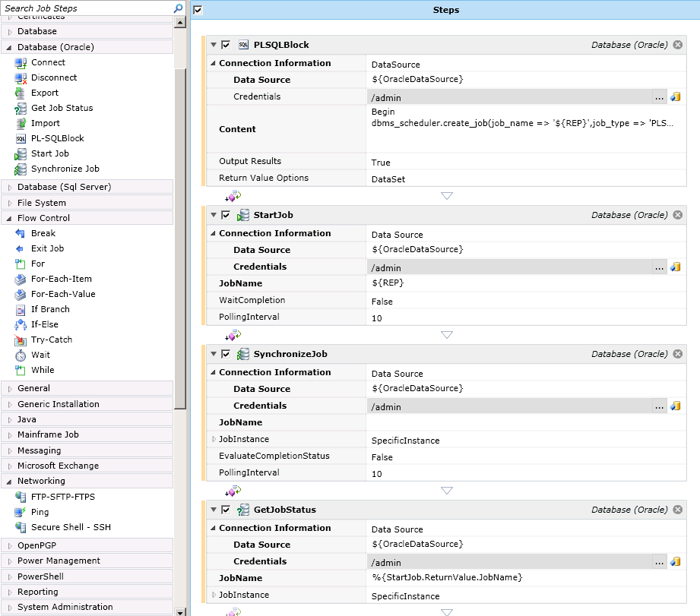Image resolution: width=700 pixels, height=616 pixels.
Task: Select the Connect job step icon
Action: click(21, 62)
